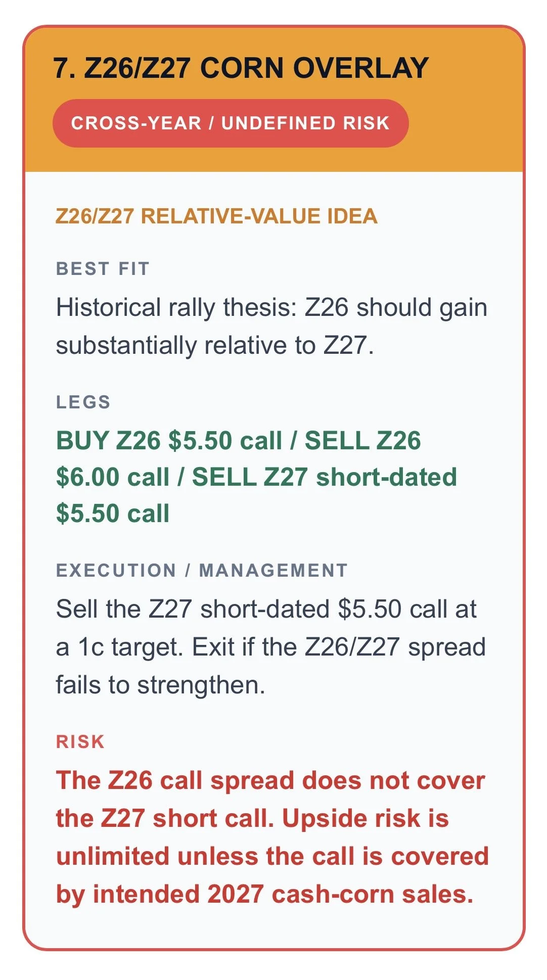Click the '$5.50 call' last legs line
The height and width of the screenshot is (980, 547).
tap(112, 513)
